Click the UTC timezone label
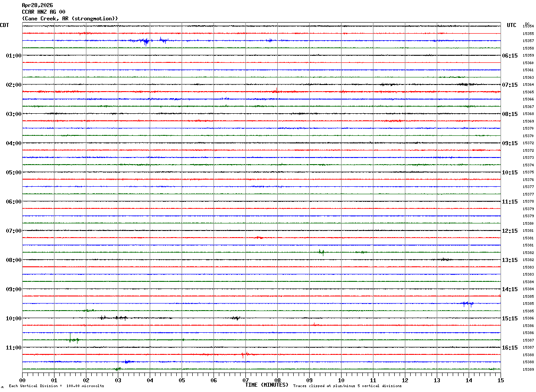 tap(512, 25)
